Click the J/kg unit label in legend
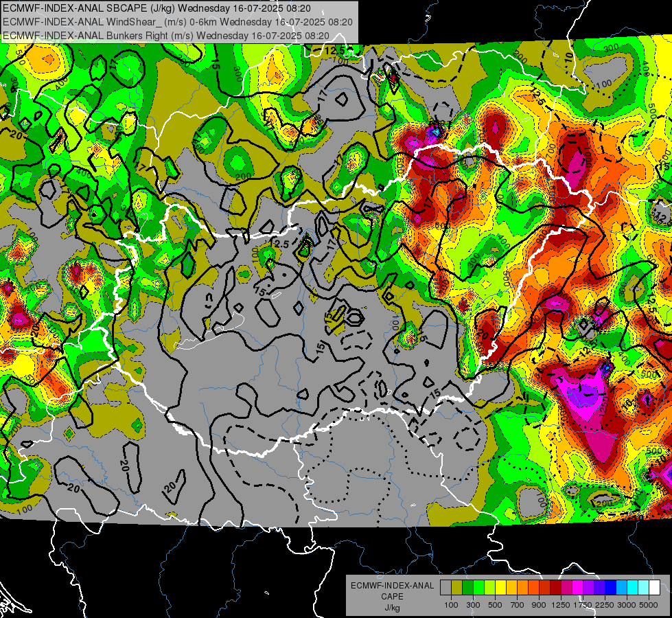The image size is (672, 618). tap(392, 608)
